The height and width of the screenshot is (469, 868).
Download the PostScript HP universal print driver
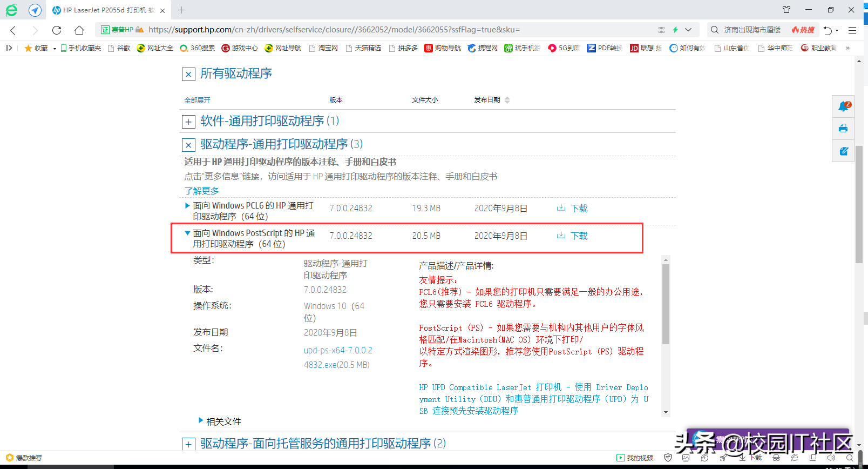[x=572, y=236]
